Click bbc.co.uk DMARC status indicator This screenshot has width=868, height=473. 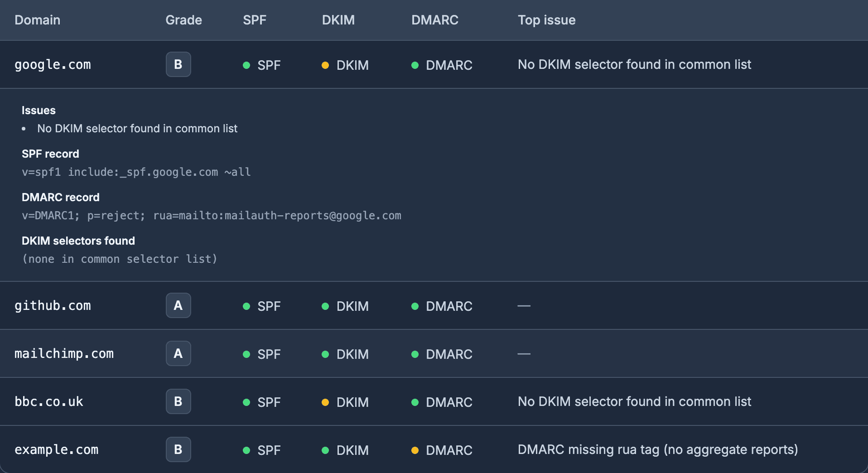pos(442,402)
